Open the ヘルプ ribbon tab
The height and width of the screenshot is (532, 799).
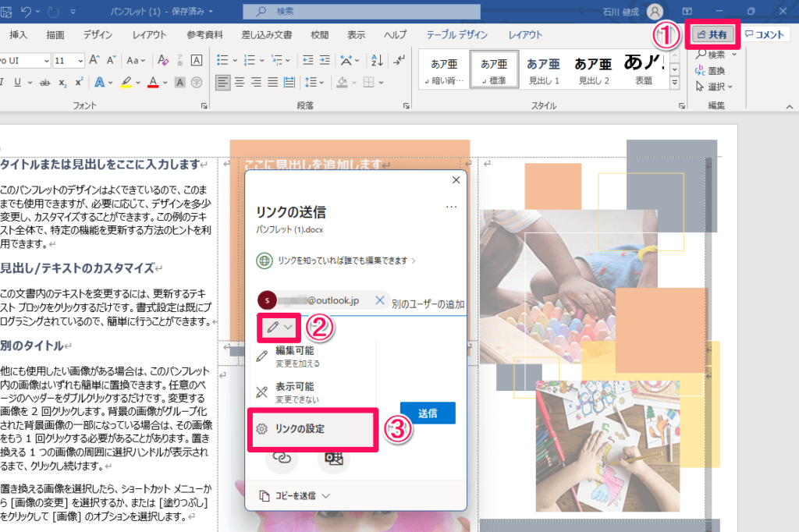395,34
